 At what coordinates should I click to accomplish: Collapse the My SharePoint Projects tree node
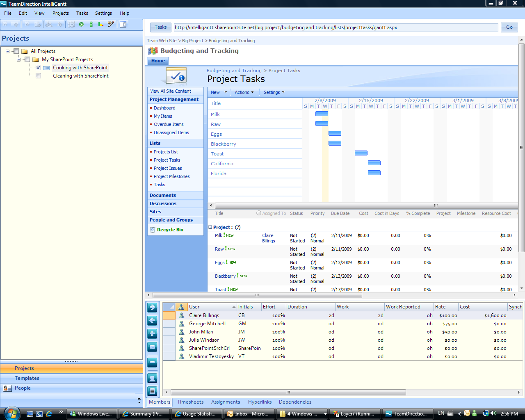pos(18,59)
